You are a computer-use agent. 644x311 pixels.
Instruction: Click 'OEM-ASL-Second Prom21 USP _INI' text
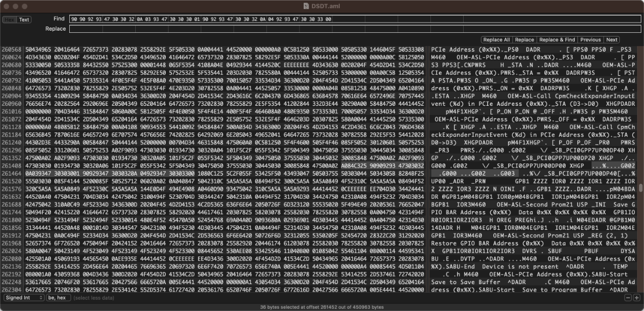coord(551,204)
